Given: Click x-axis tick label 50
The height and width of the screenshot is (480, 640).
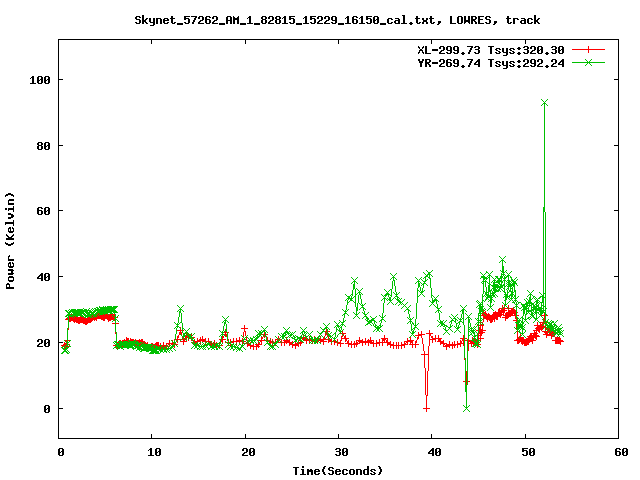Looking at the screenshot, I should (x=528, y=452).
